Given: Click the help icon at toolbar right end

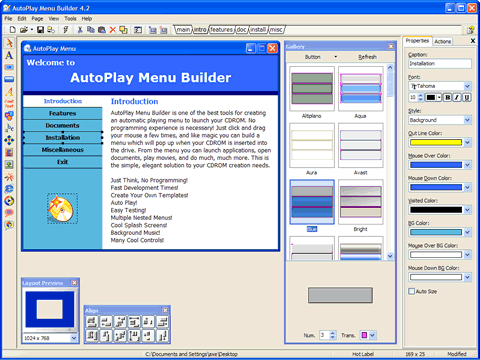Looking at the screenshot, I should coord(471,30).
